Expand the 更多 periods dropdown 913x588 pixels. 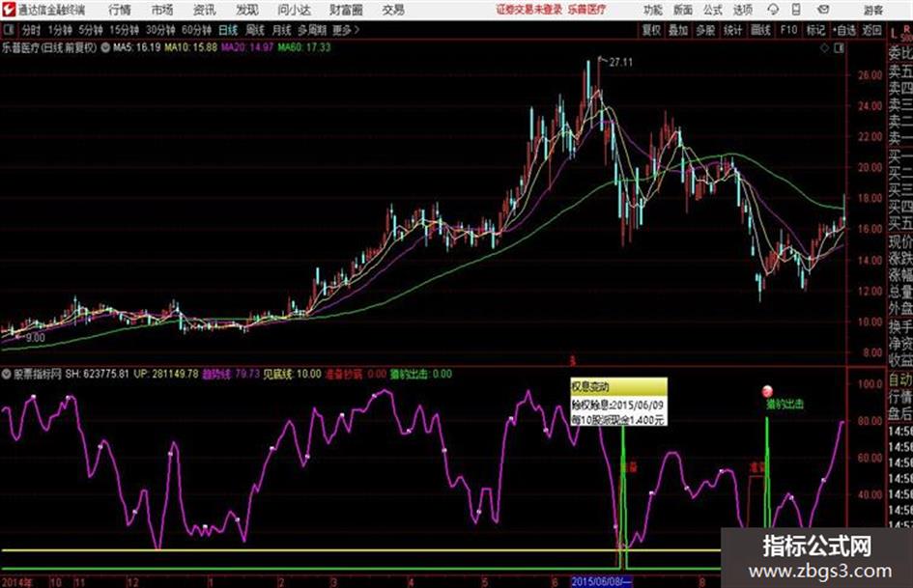(346, 30)
